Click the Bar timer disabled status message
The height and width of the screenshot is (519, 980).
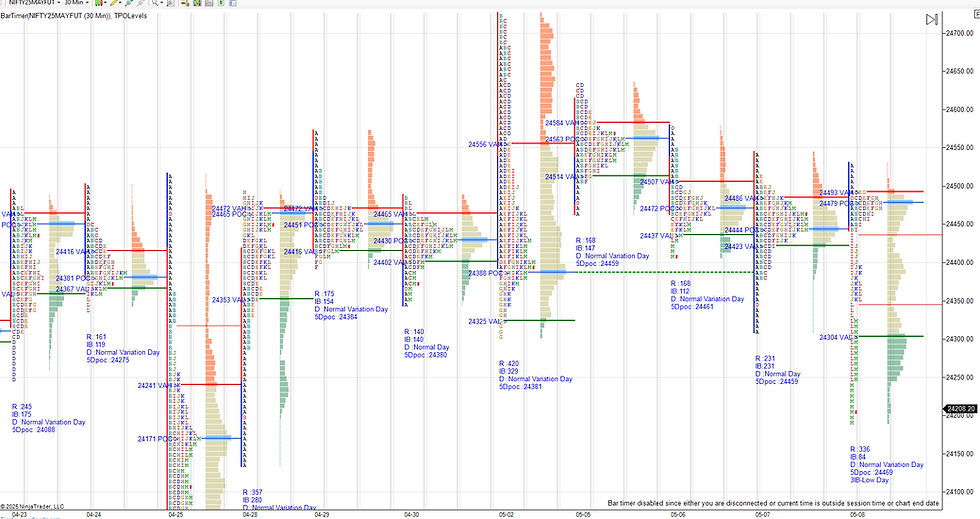773,503
